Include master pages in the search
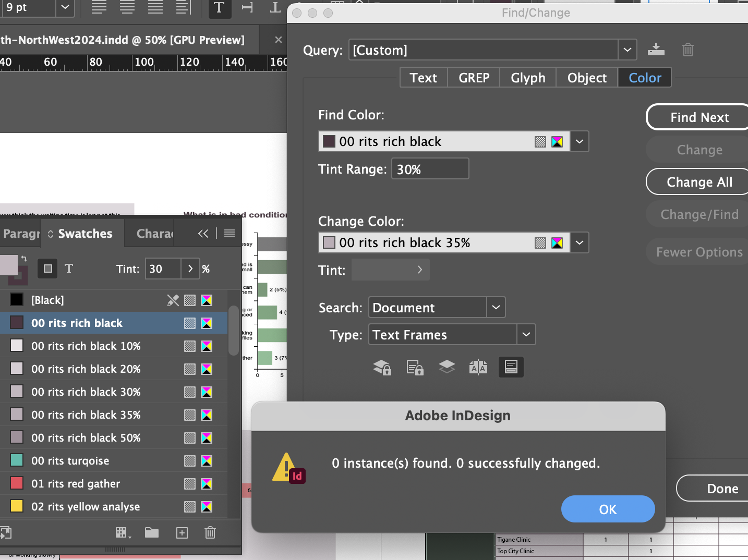This screenshot has width=748, height=560. [x=478, y=367]
